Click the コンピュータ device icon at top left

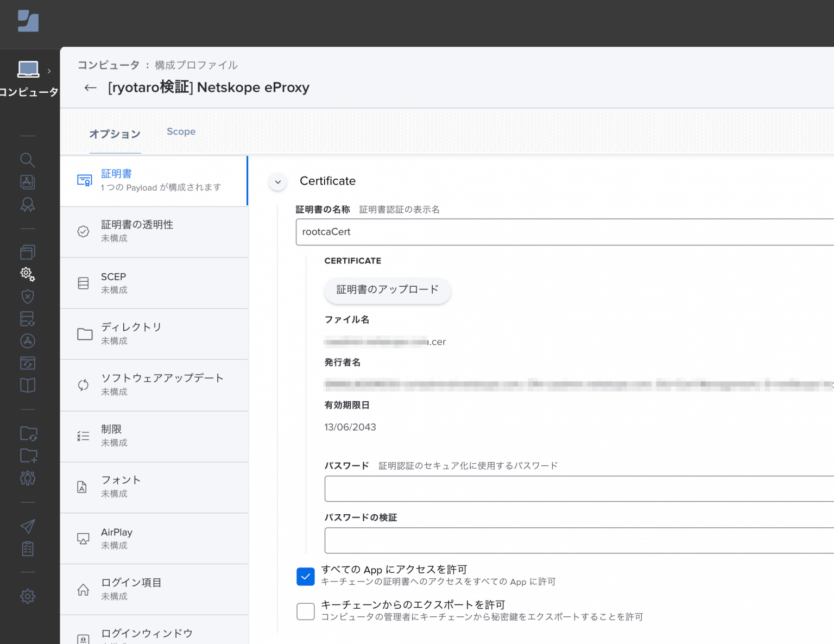[27, 69]
